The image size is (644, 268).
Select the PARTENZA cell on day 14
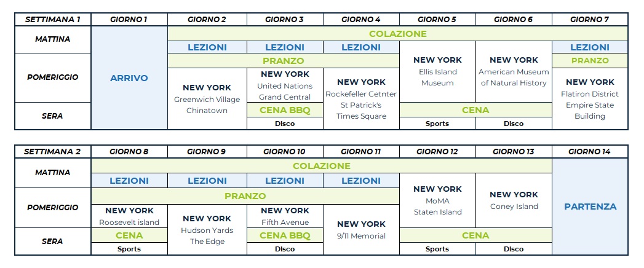590,207
